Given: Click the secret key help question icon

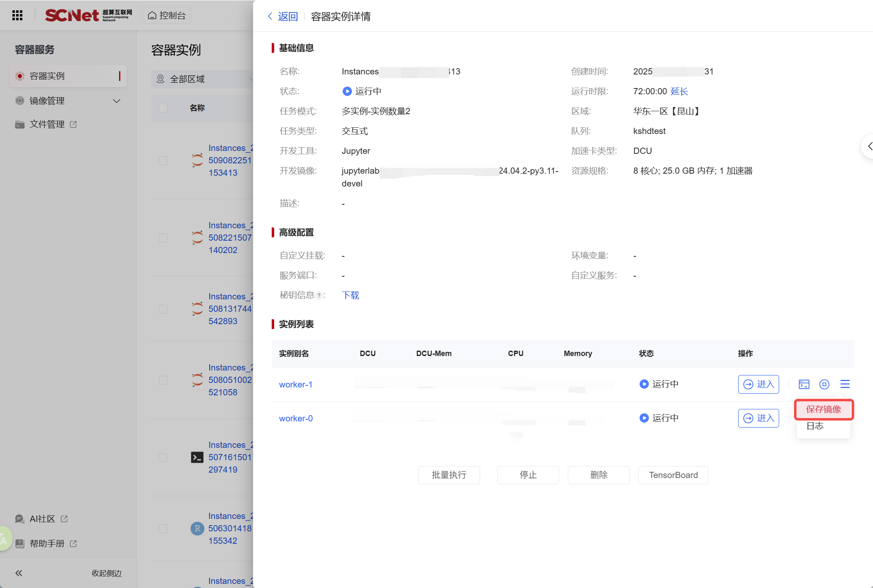Looking at the screenshot, I should pyautogui.click(x=319, y=295).
